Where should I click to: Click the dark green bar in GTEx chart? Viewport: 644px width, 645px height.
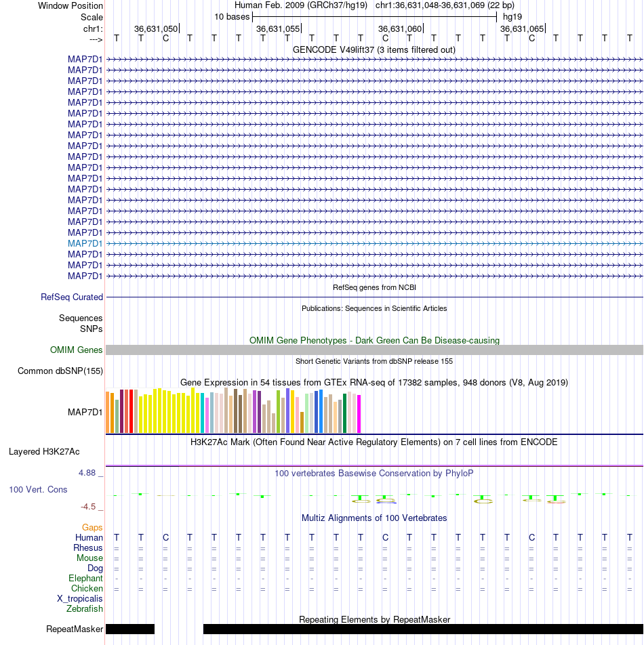[345, 413]
